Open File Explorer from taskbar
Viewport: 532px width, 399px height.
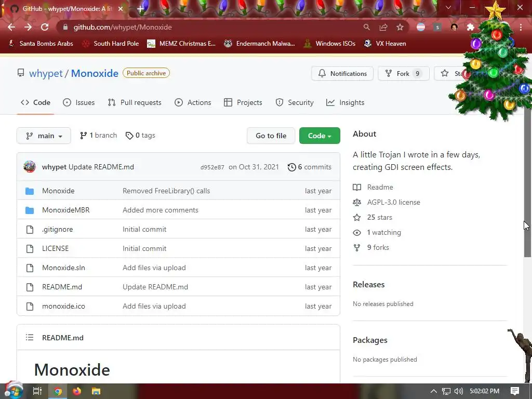pos(96,391)
